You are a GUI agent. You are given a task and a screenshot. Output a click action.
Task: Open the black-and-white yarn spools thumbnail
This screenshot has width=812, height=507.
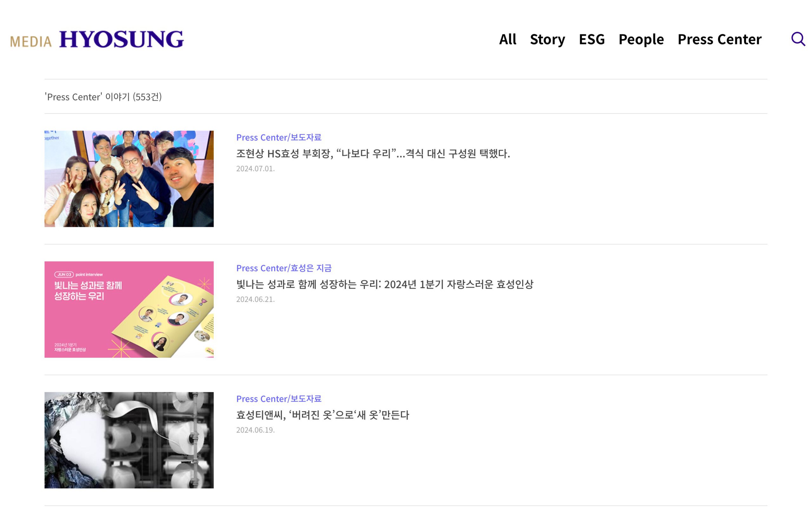pyautogui.click(x=129, y=440)
